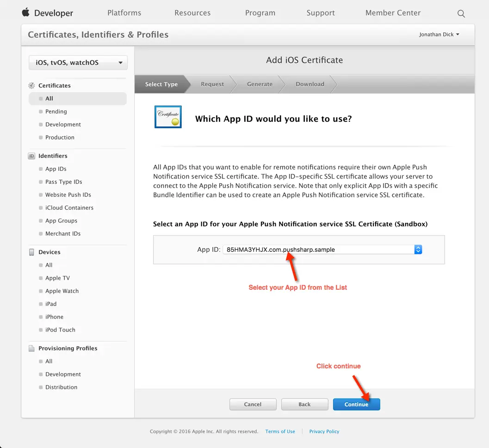Click the Identifiers ID icon
Screen dimensions: 489x448
coord(31,156)
